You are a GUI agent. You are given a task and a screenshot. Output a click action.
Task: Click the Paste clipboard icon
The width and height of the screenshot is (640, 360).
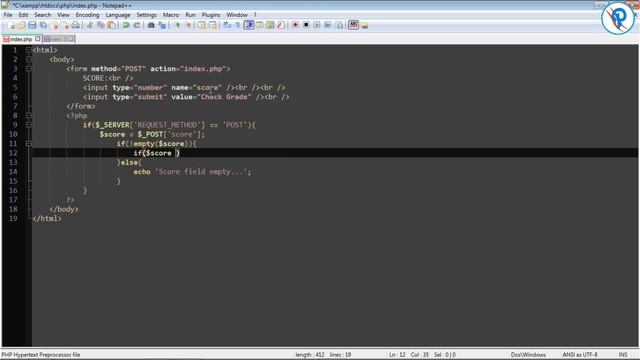coord(111,25)
